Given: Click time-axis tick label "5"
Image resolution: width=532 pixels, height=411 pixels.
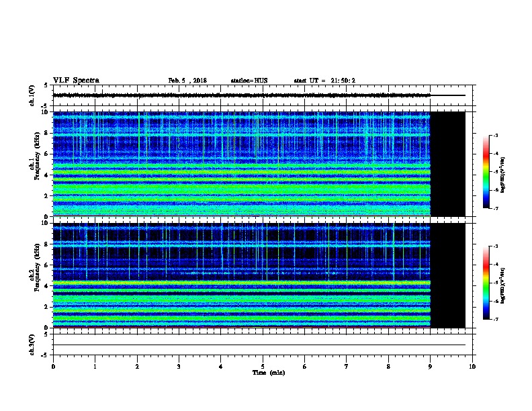Looking at the screenshot, I should [x=263, y=367].
